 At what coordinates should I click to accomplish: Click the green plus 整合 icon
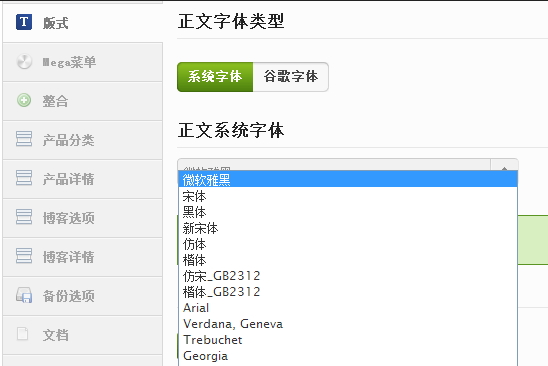point(24,101)
